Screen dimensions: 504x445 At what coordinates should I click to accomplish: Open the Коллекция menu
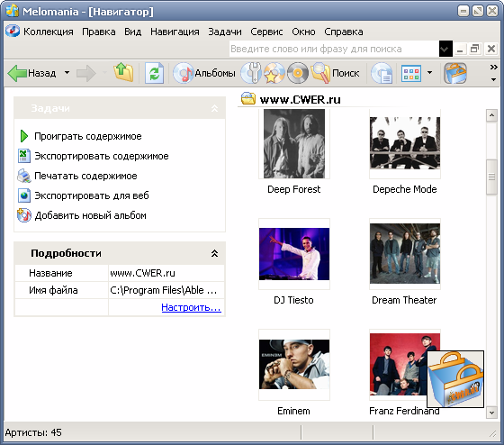[x=49, y=32]
